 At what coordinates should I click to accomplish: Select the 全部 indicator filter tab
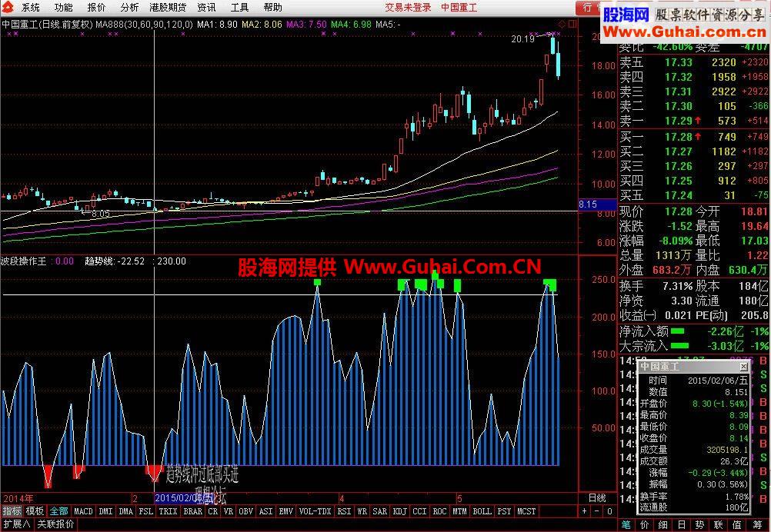point(58,511)
